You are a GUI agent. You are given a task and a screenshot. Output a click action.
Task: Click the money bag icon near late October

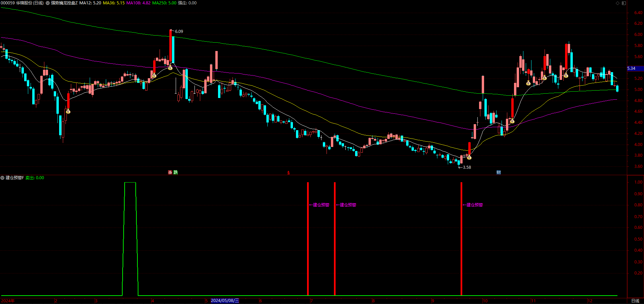(512, 121)
